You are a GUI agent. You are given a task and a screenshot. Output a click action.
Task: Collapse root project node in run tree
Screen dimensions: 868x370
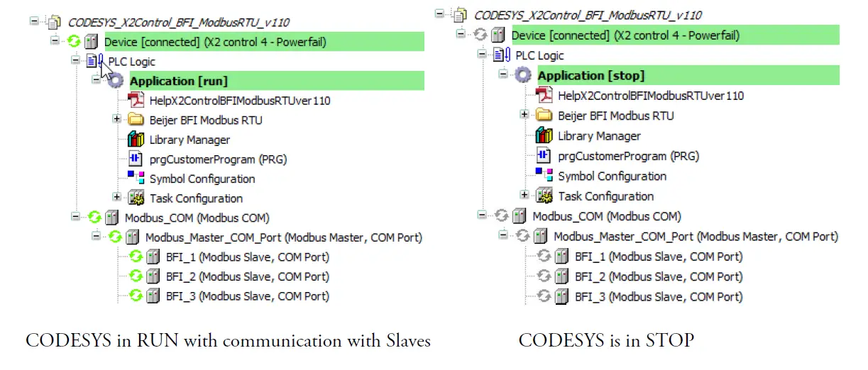[34, 22]
